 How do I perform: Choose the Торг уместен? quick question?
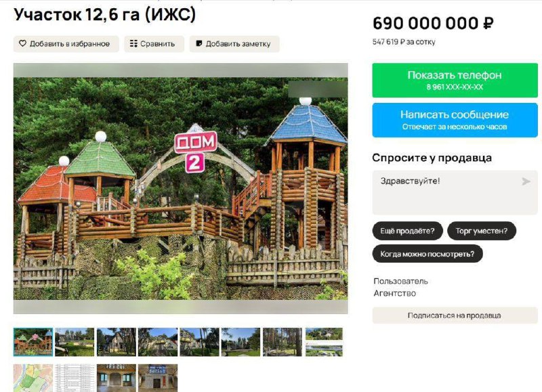[x=482, y=231]
